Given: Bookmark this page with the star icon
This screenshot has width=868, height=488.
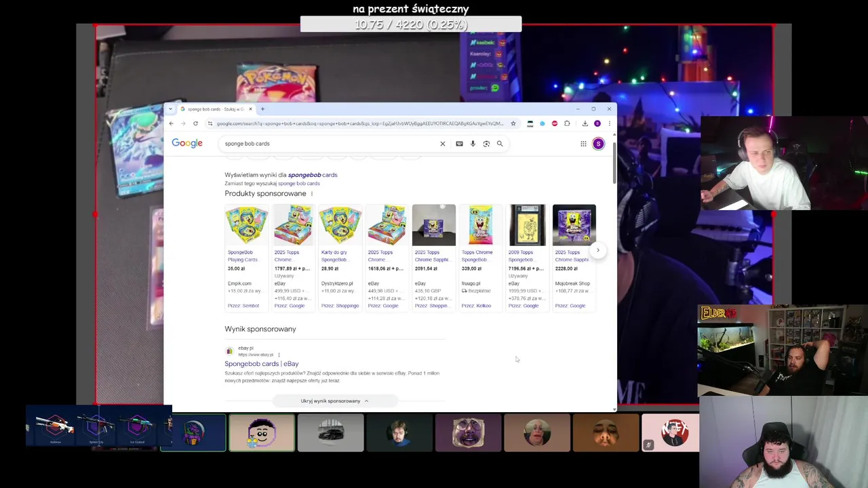Looking at the screenshot, I should pyautogui.click(x=513, y=123).
